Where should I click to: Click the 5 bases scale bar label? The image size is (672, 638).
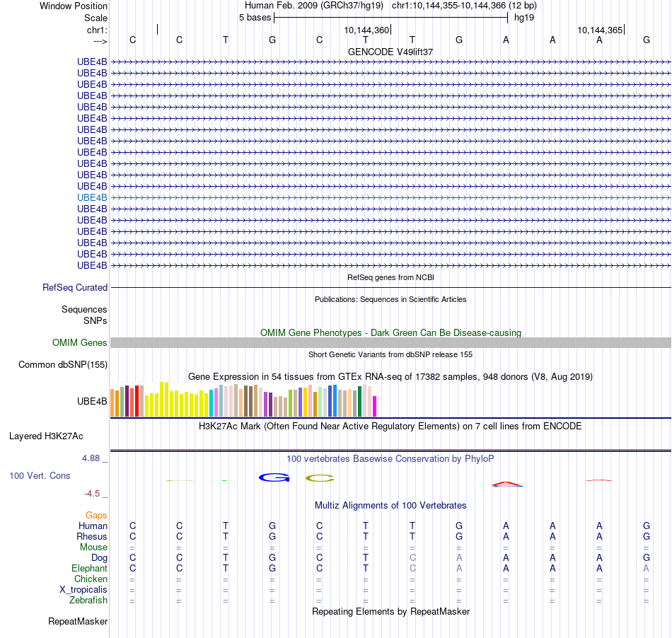point(255,18)
